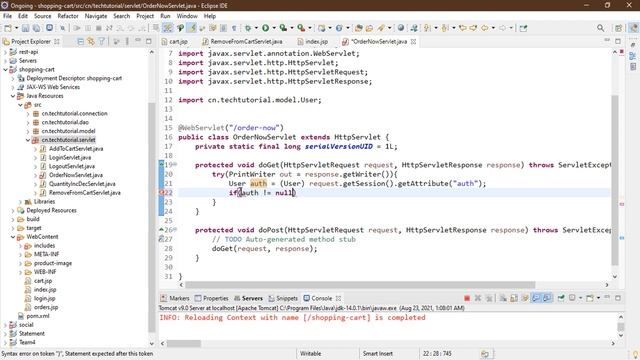Click the editor vertical scrollbar
640x360 pixels.
(615, 180)
